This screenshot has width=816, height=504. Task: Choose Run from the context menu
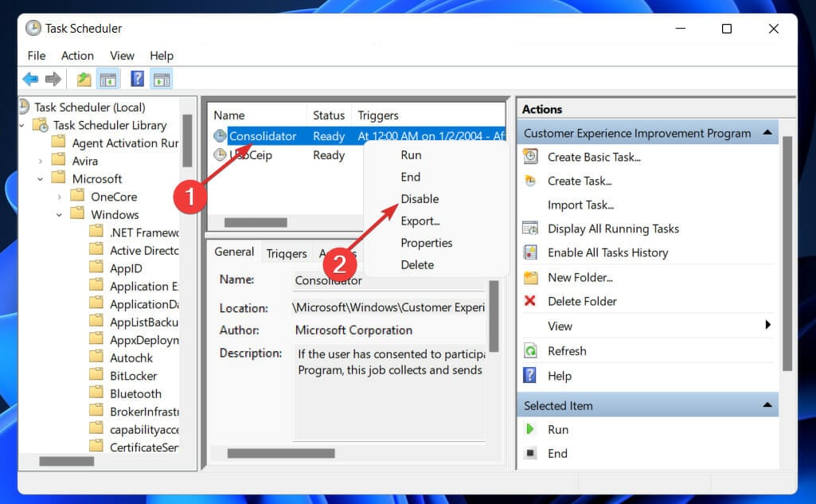(x=411, y=155)
